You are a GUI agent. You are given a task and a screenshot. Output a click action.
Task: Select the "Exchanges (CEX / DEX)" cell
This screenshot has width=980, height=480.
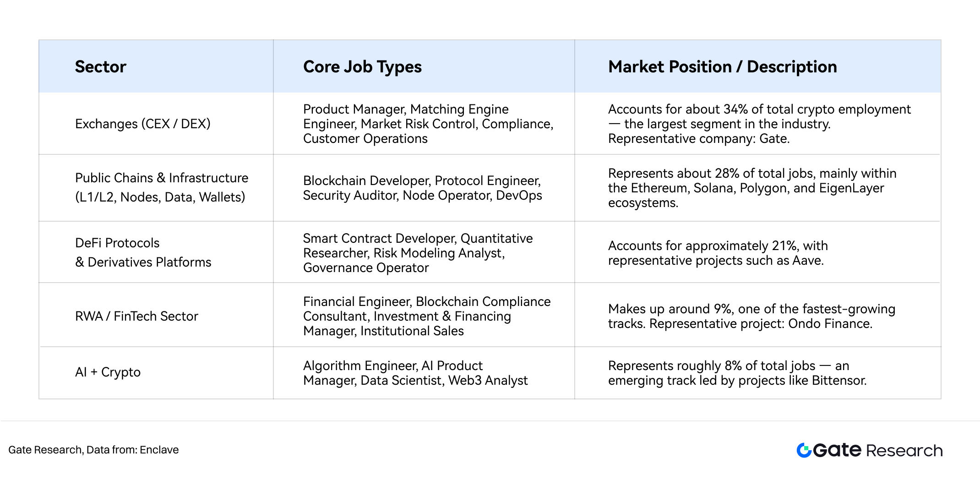point(142,124)
